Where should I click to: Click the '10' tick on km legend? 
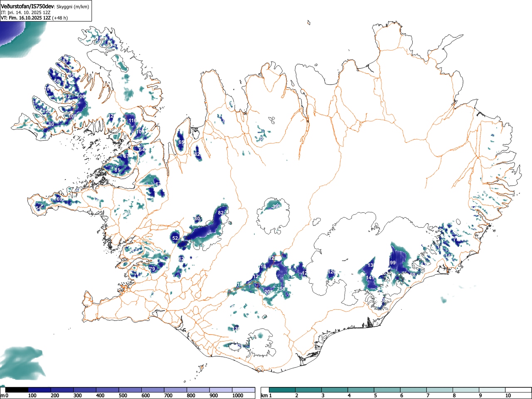pyautogui.click(x=508, y=396)
